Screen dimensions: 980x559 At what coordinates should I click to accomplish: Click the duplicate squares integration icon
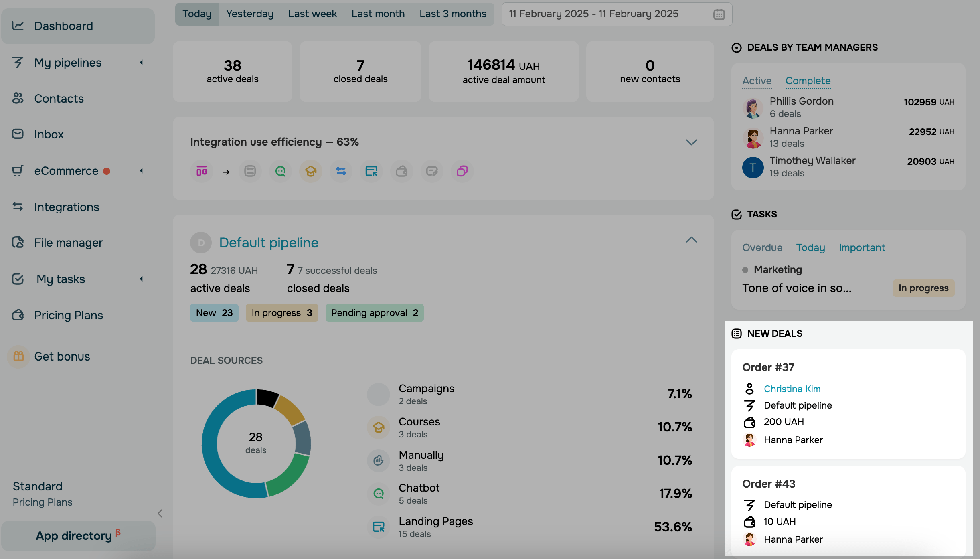(462, 172)
